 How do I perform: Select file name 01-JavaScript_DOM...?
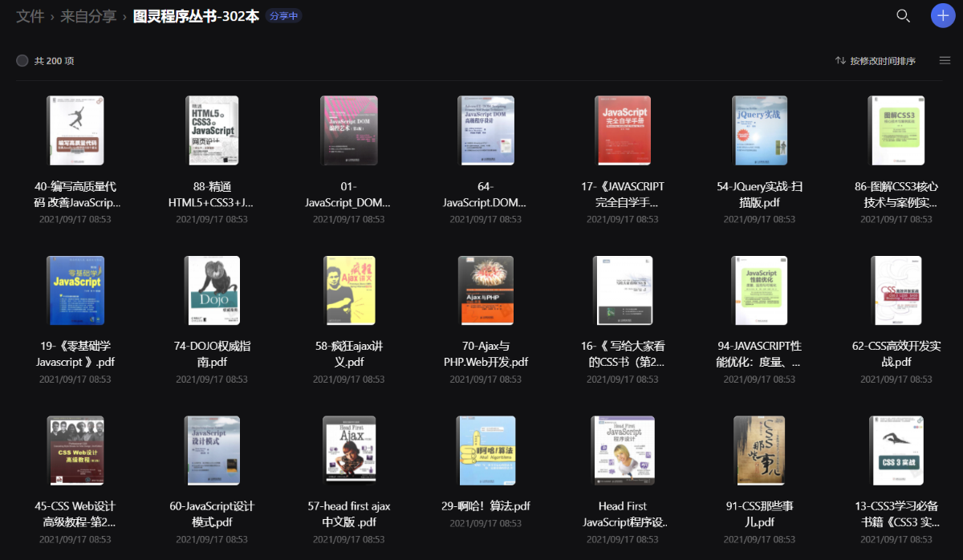[349, 194]
